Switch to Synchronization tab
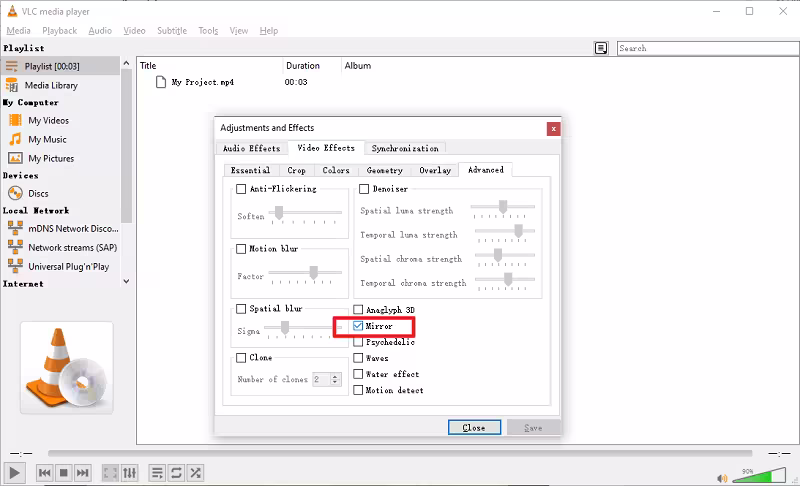 point(405,148)
